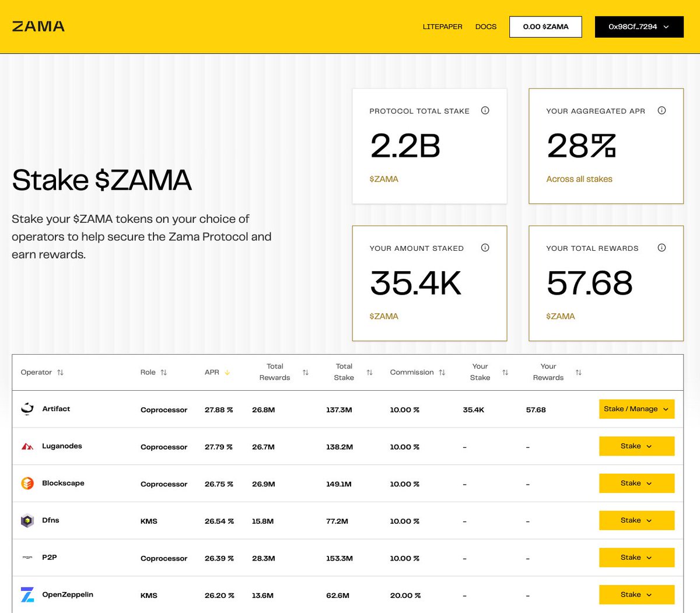Select the Dfns operator name
Screen dimensions: 700x613
(50, 520)
